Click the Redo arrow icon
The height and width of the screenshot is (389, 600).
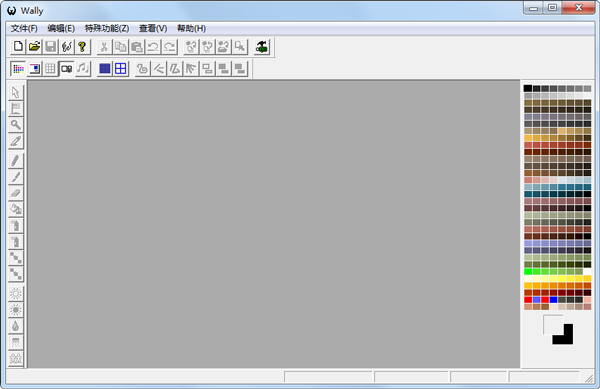169,47
